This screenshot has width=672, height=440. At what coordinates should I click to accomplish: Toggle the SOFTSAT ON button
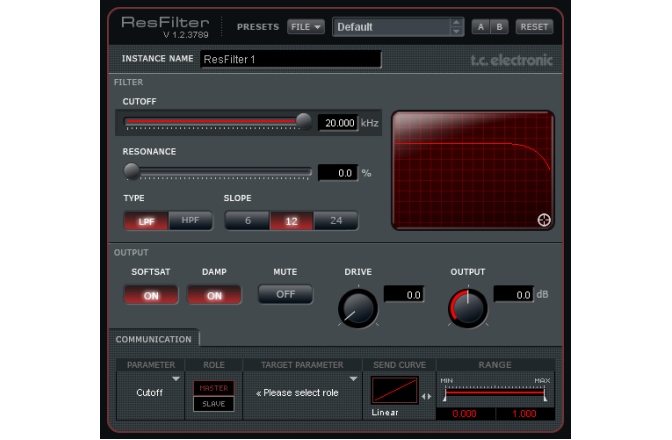151,295
